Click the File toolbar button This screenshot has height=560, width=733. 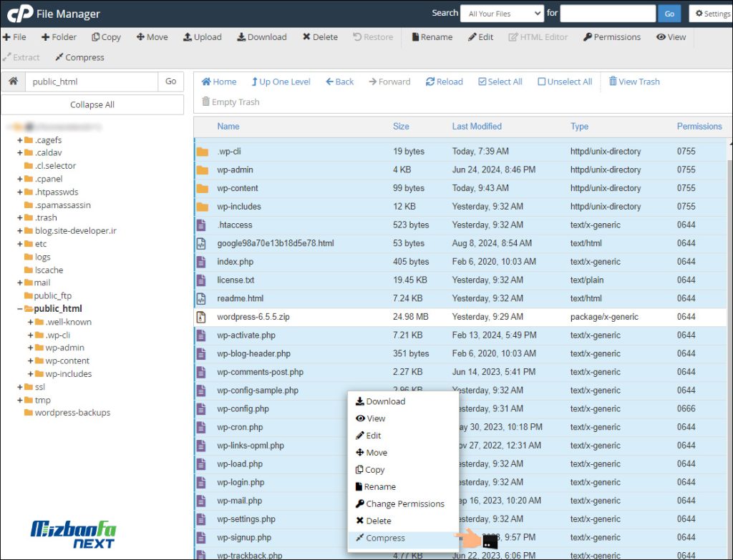(14, 37)
